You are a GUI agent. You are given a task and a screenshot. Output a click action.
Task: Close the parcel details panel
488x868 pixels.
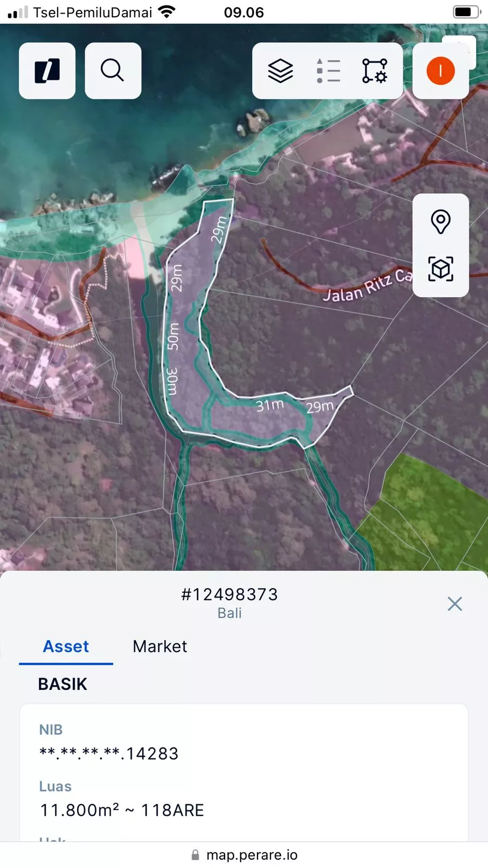pyautogui.click(x=454, y=604)
